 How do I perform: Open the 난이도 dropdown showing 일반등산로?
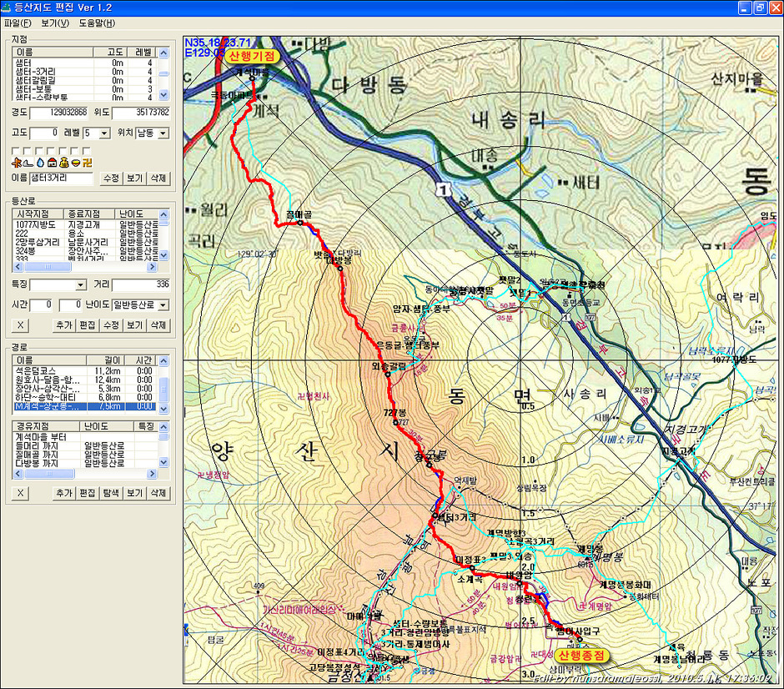point(163,305)
